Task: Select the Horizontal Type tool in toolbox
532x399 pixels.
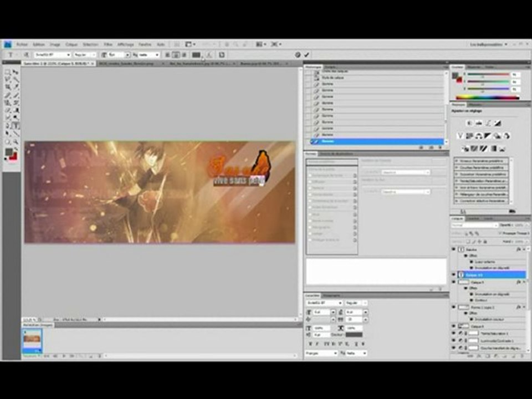Action: pos(16,126)
